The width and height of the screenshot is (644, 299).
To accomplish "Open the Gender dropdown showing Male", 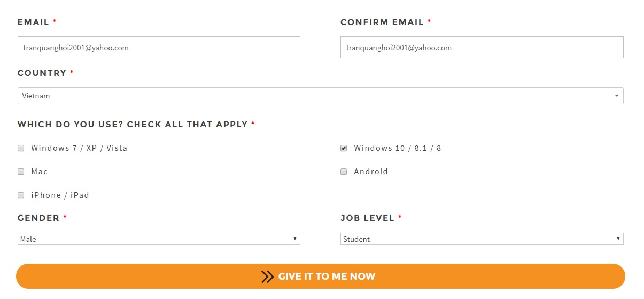I will (158, 239).
